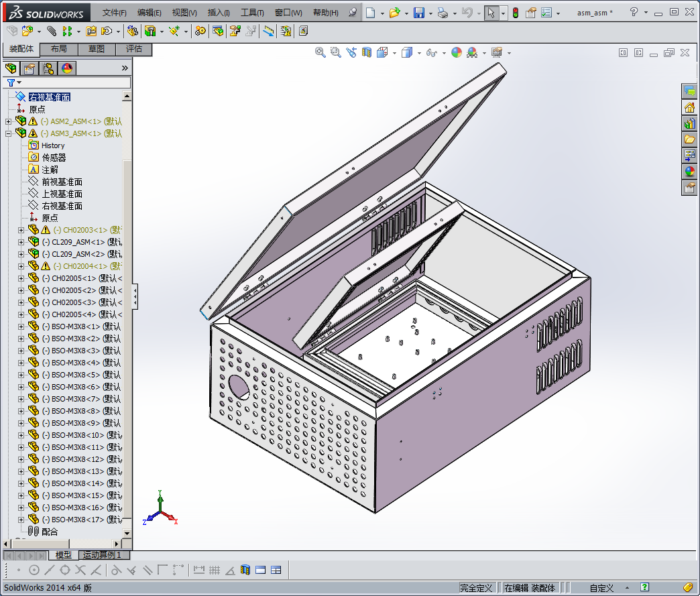This screenshot has height=596, width=700.
Task: Switch to the 草图 tab
Action: point(97,49)
